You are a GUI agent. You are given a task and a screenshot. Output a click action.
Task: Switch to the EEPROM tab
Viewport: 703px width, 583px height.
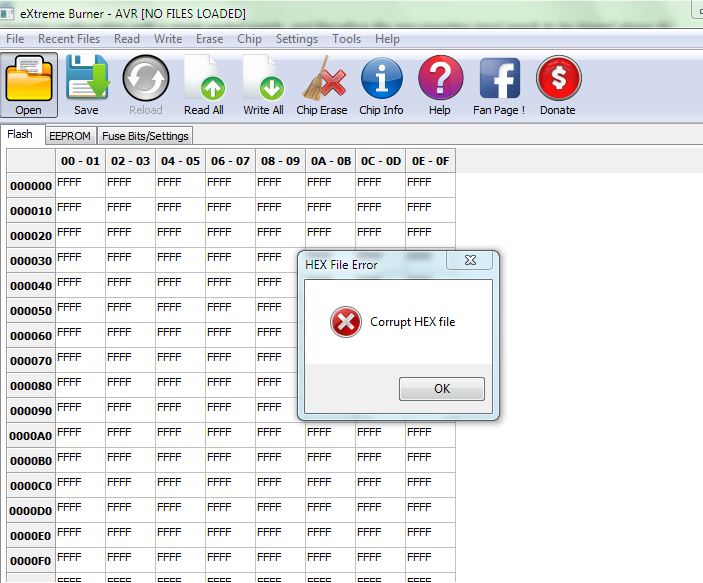(x=70, y=136)
